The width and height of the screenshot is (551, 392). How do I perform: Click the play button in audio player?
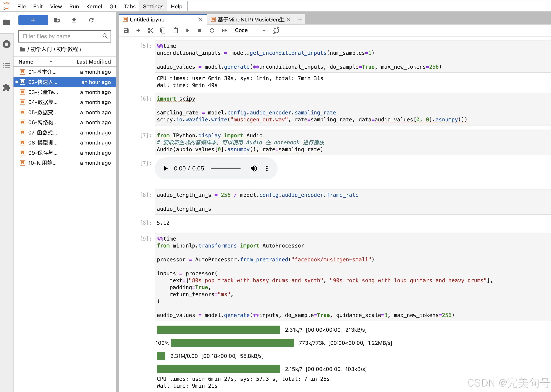click(x=165, y=168)
